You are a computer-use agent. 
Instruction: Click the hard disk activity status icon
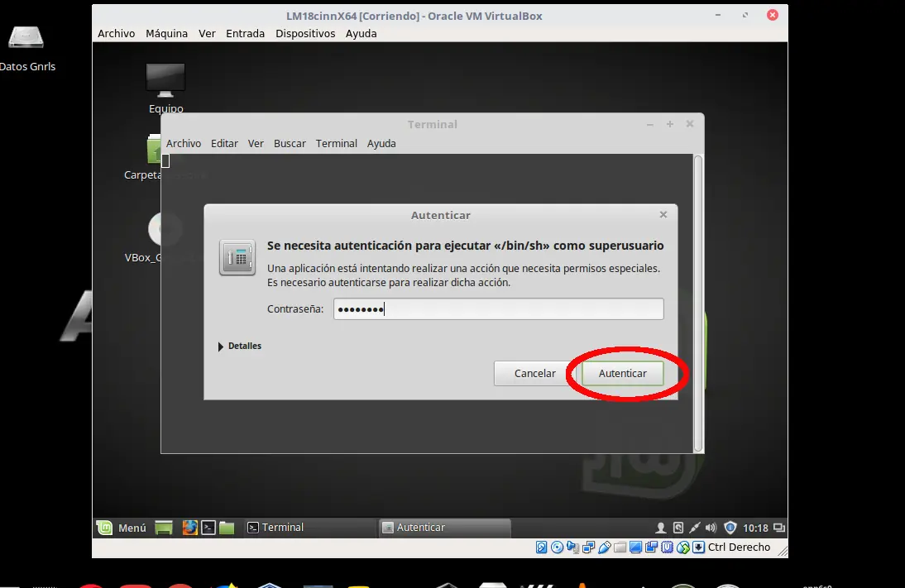pos(542,547)
